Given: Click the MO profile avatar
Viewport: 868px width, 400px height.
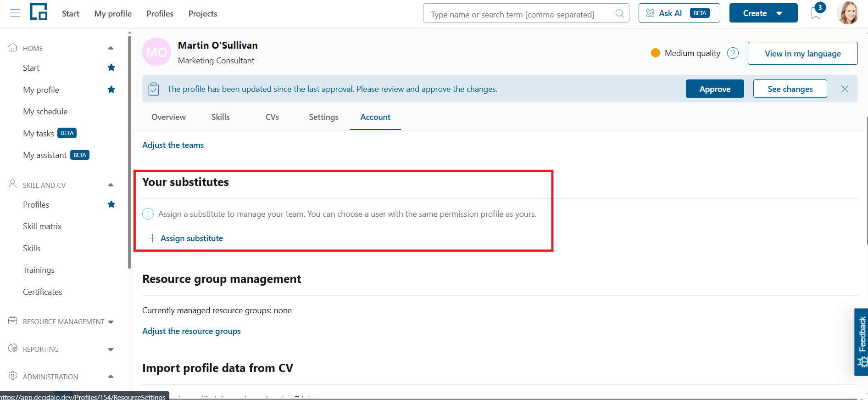Looking at the screenshot, I should coord(156,52).
